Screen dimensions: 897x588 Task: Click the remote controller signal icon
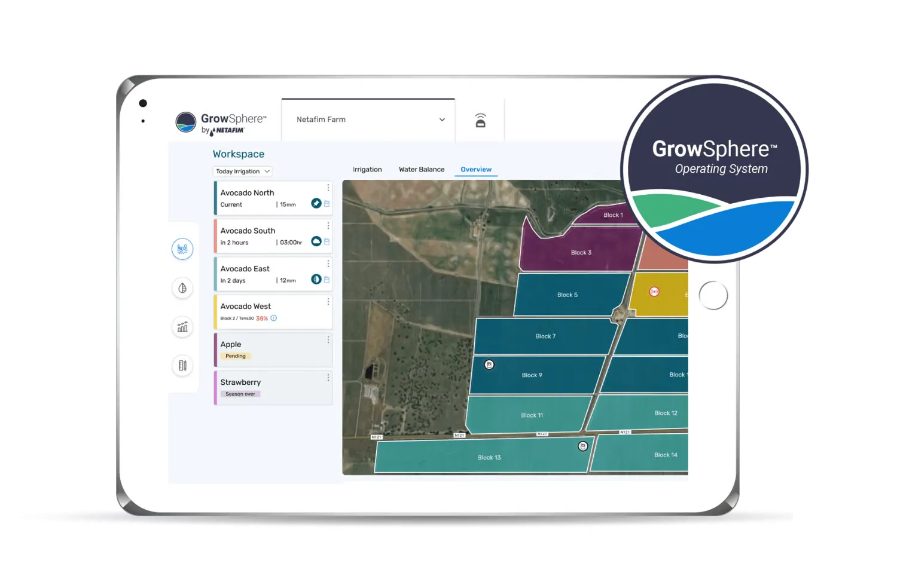pyautogui.click(x=480, y=120)
